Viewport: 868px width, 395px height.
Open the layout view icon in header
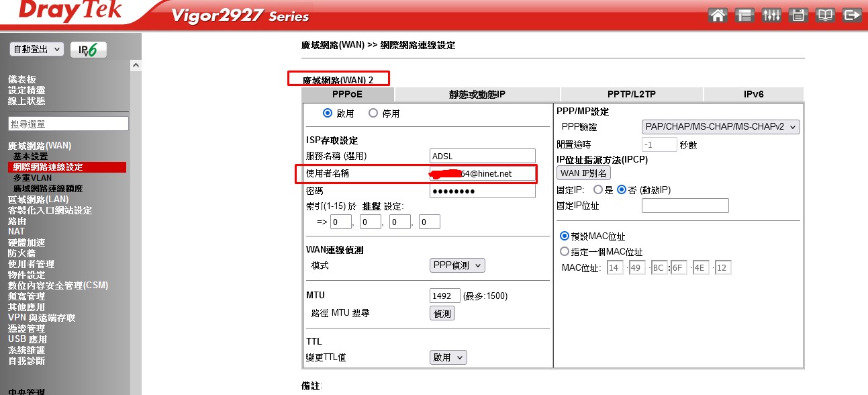click(744, 15)
